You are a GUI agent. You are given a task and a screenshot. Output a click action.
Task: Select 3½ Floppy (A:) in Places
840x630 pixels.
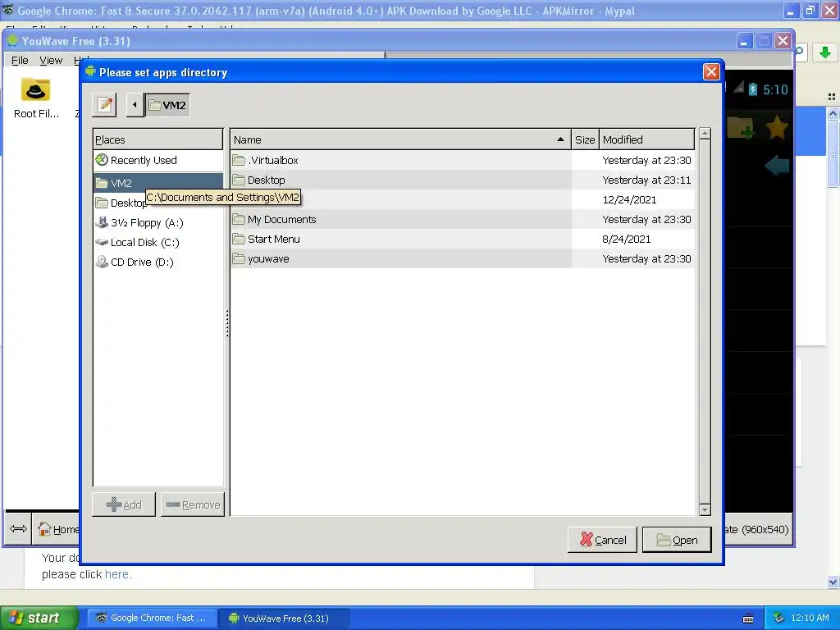[158, 223]
